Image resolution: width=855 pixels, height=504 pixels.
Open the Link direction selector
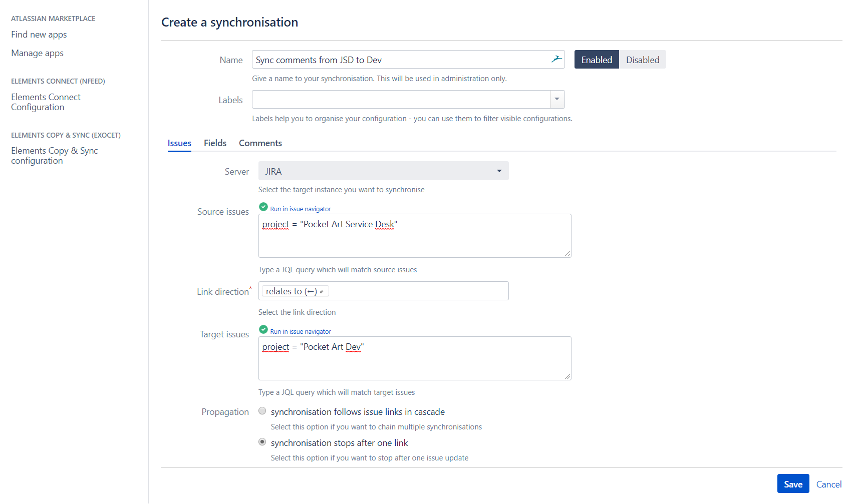(x=426, y=291)
